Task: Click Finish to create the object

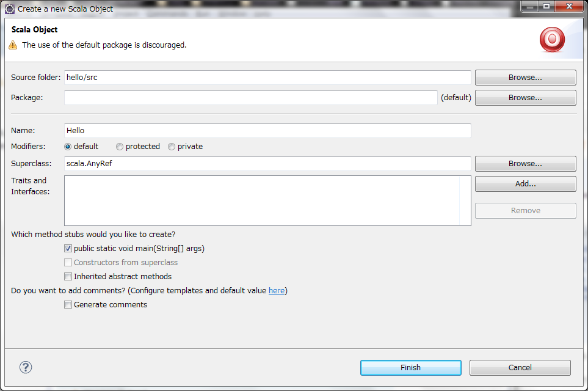Action: (x=411, y=368)
